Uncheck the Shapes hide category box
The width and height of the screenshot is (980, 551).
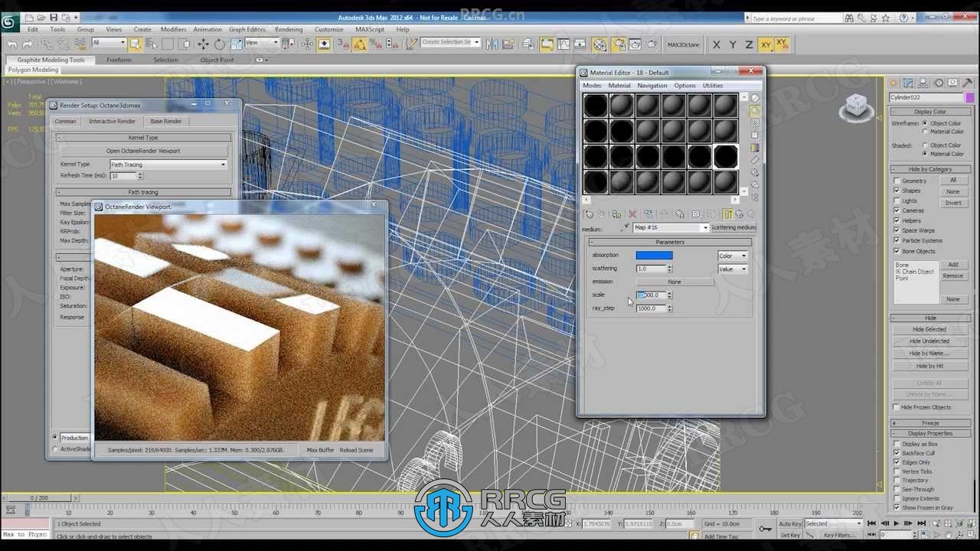tap(897, 191)
